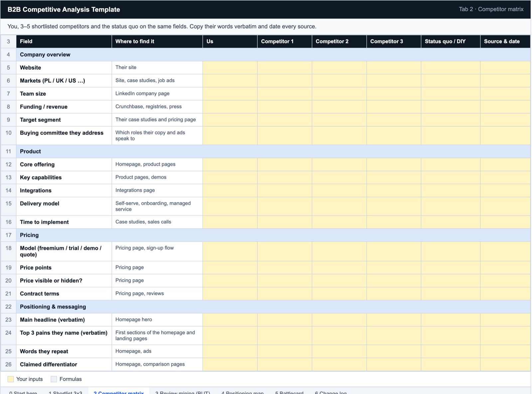Select row number 16

tap(8, 222)
